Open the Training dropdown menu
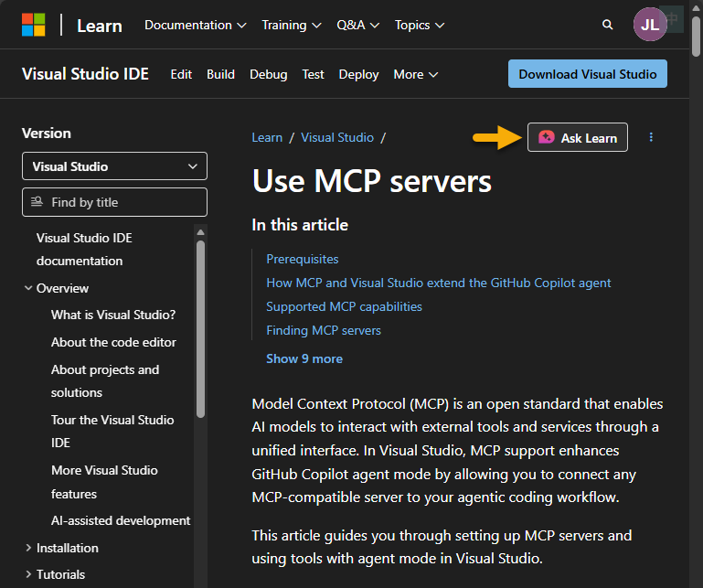The width and height of the screenshot is (703, 588). (x=291, y=25)
